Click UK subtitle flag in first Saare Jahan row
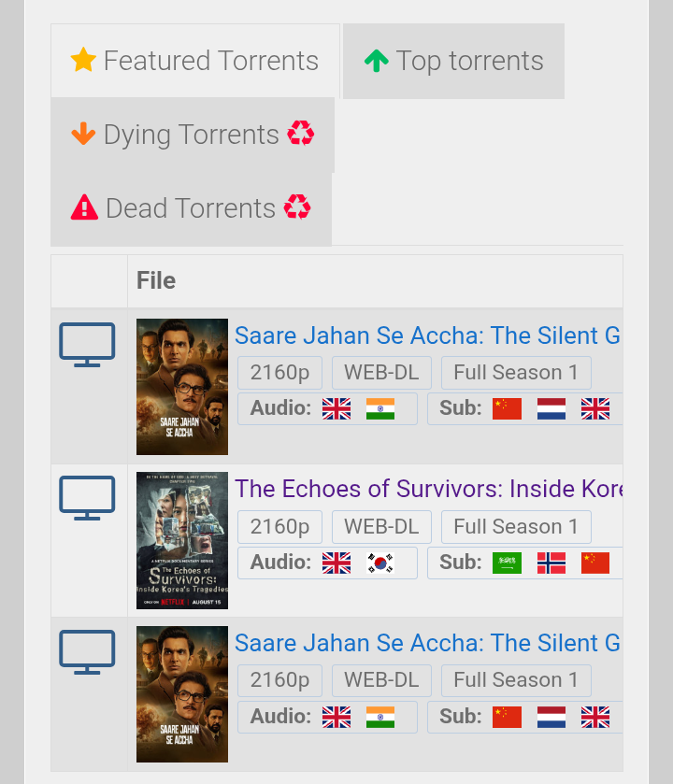 pos(595,408)
